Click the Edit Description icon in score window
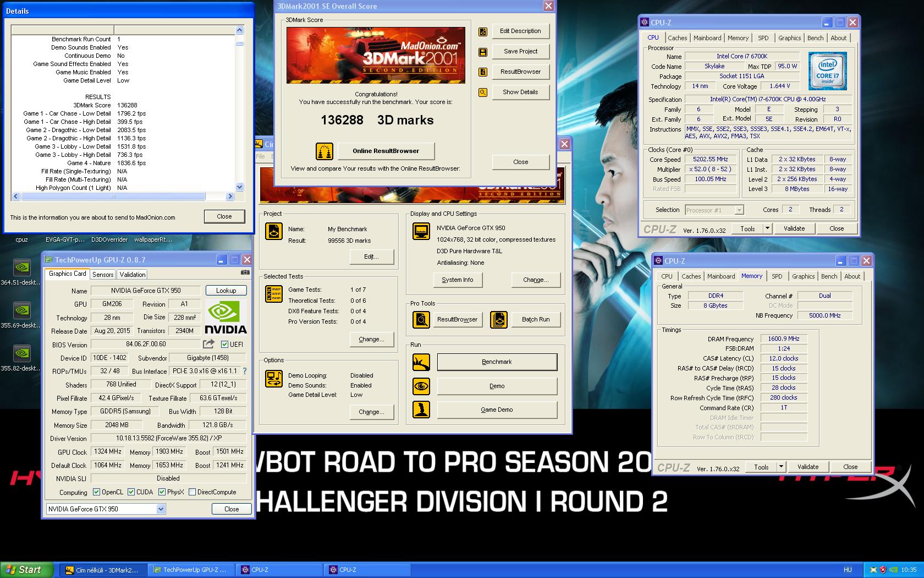This screenshot has height=578, width=924. point(483,32)
